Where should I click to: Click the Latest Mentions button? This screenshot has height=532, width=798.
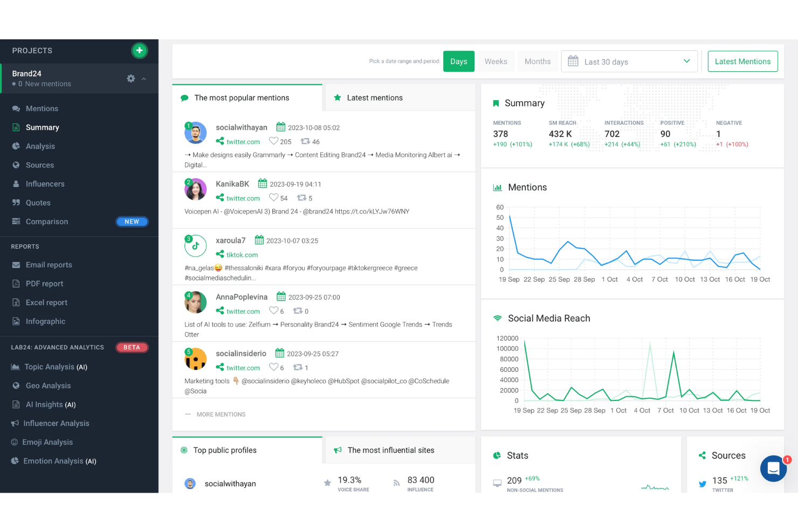(742, 61)
